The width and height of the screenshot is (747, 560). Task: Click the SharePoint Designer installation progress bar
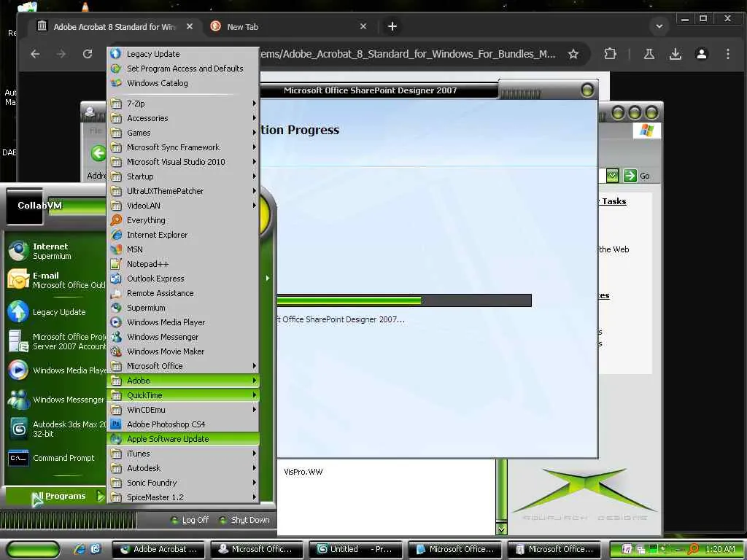point(403,300)
